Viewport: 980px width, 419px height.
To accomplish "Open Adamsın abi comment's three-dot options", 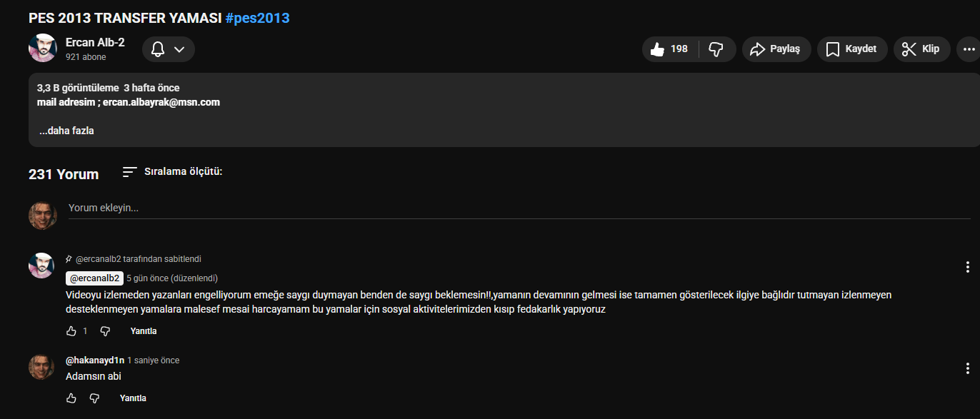I will pos(968,369).
